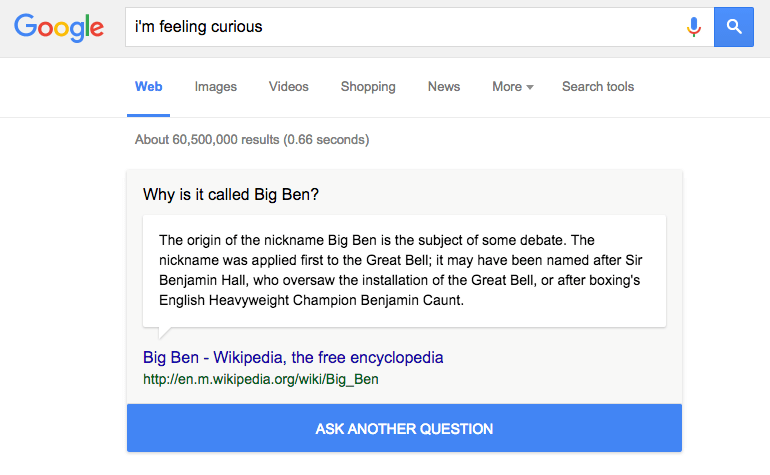The image size is (770, 475).
Task: Click the Big Ben answer text box
Action: click(x=404, y=271)
